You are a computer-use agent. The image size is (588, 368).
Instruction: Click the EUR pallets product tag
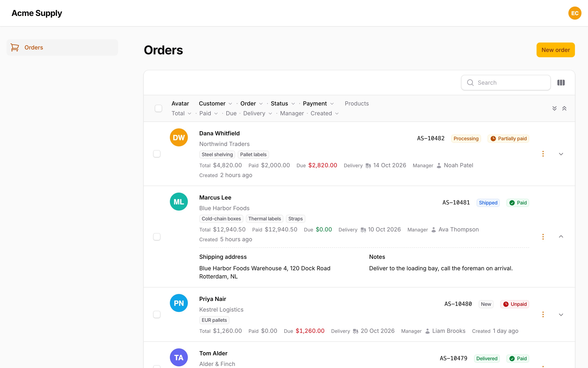pyautogui.click(x=214, y=320)
